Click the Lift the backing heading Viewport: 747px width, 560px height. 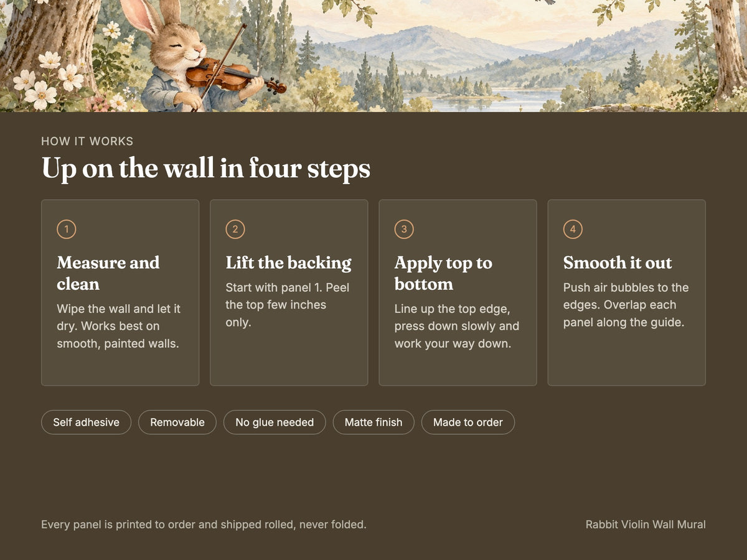pos(288,263)
